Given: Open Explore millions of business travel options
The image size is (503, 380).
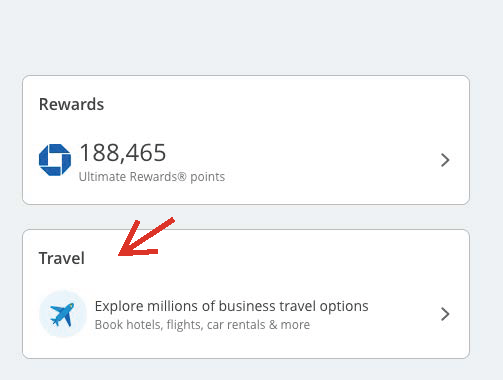Looking at the screenshot, I should [231, 306].
